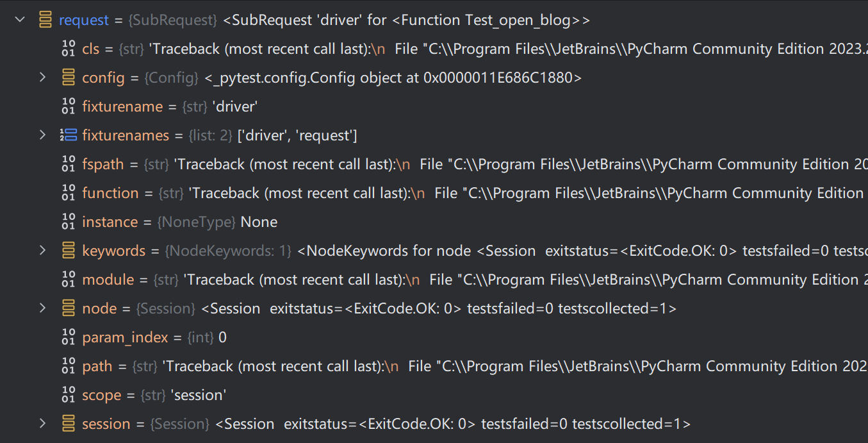Click the binary icon next to cls
This screenshot has height=443, width=868.
[x=69, y=49]
